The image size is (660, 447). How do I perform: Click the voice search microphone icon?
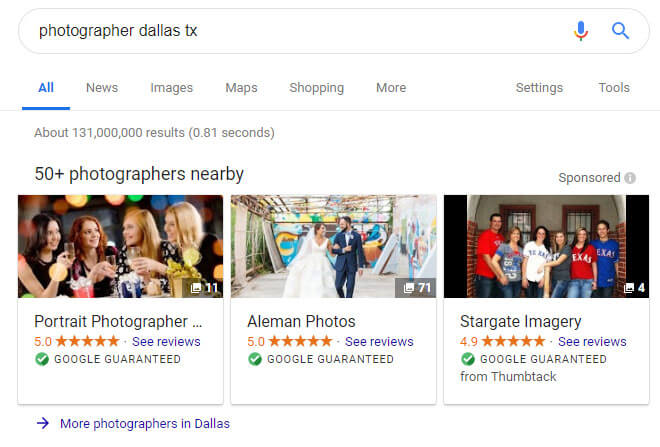click(x=581, y=31)
